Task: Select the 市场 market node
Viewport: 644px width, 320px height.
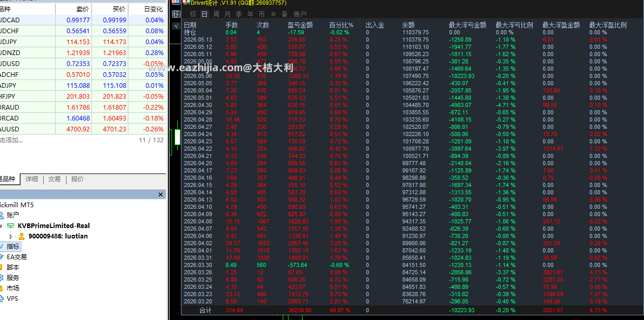Action: (12, 288)
